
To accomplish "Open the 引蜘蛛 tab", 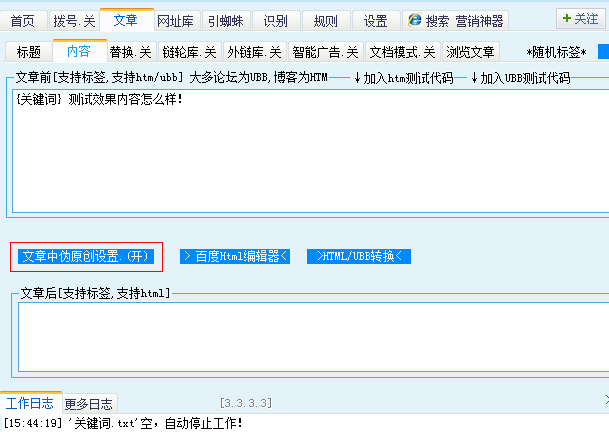I will (225, 20).
